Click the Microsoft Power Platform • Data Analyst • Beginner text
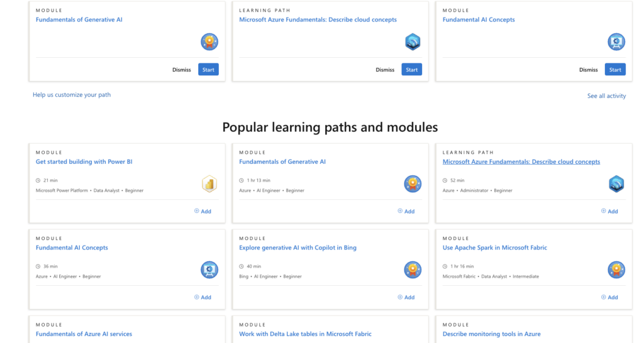 [x=89, y=191]
